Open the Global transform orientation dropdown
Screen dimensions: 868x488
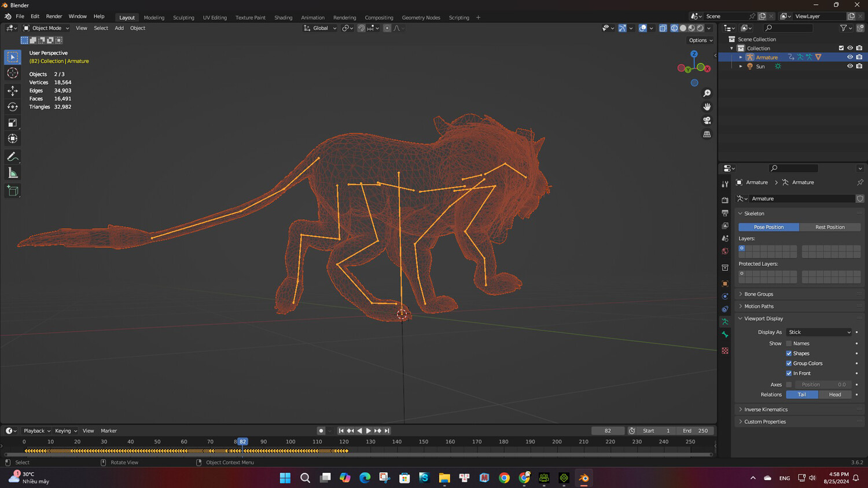click(x=320, y=28)
